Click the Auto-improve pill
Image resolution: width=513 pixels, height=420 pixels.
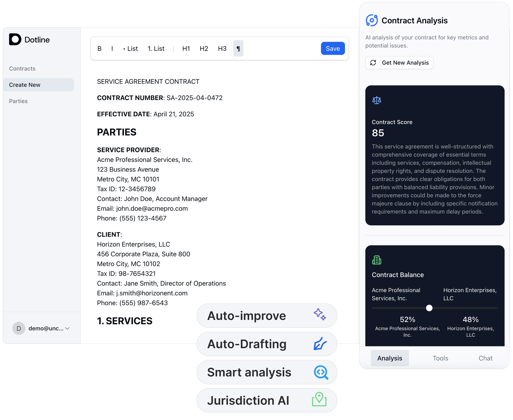pos(267,315)
